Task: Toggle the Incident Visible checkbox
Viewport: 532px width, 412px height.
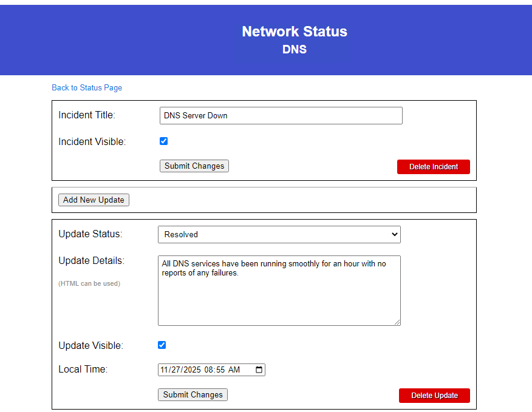Action: [x=163, y=141]
